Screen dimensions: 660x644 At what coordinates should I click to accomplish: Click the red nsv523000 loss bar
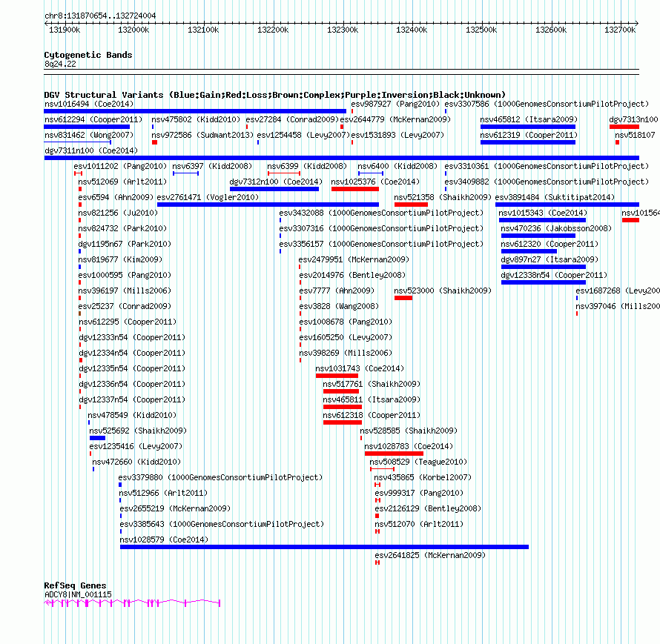403,298
